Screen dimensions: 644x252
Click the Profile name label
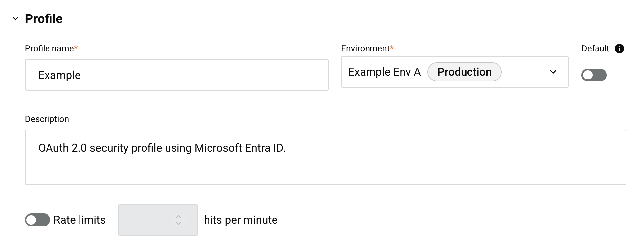coord(51,48)
